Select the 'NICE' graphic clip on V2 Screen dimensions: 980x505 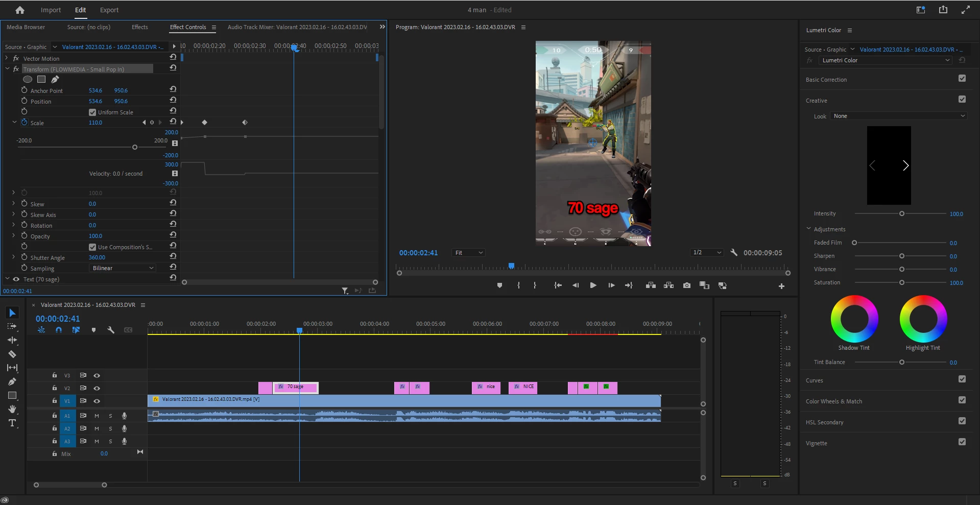click(523, 388)
